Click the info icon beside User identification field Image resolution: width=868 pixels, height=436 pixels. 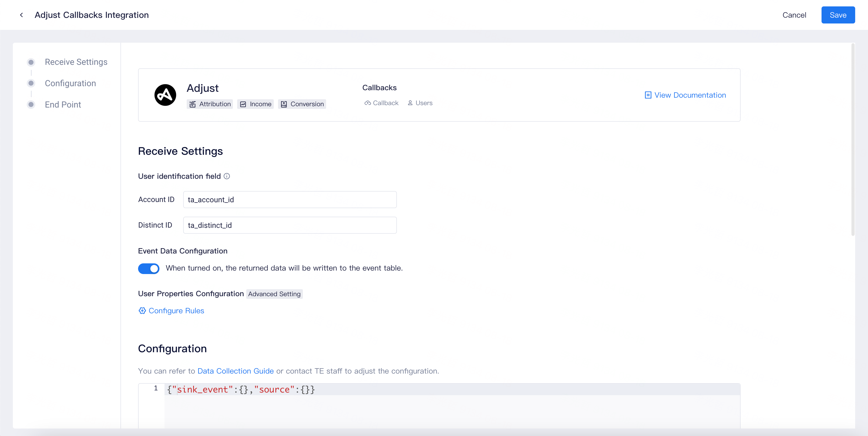click(227, 176)
